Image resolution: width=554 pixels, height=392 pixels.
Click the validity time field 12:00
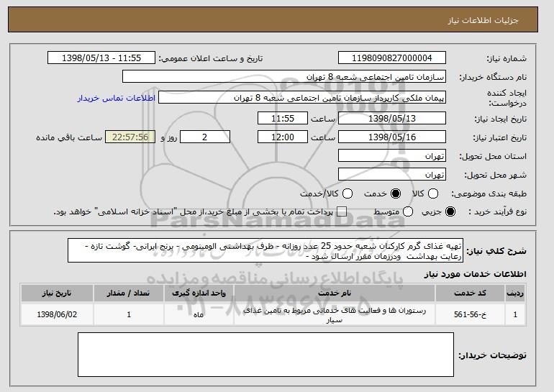pos(283,137)
